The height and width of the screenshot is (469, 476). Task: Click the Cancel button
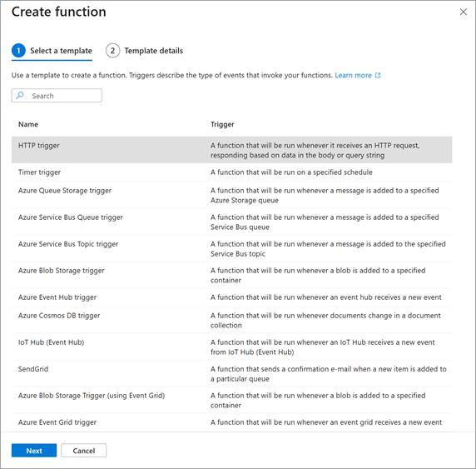(x=84, y=451)
